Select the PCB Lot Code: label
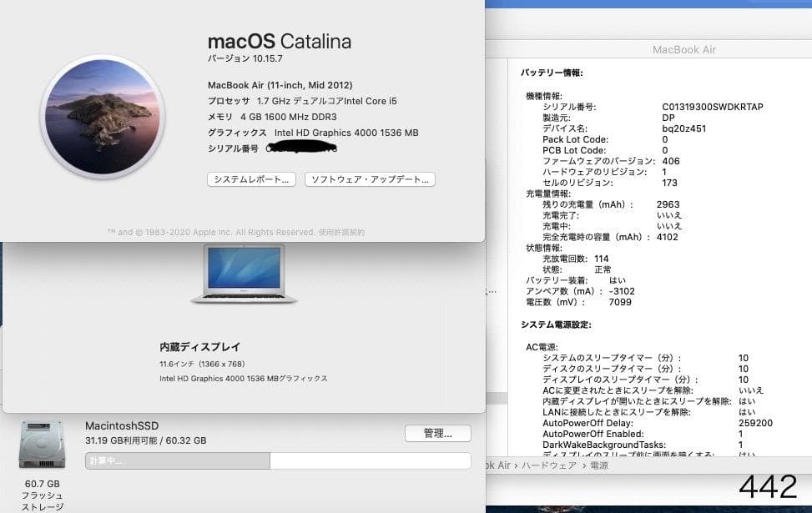Image resolution: width=812 pixels, height=513 pixels. (574, 150)
